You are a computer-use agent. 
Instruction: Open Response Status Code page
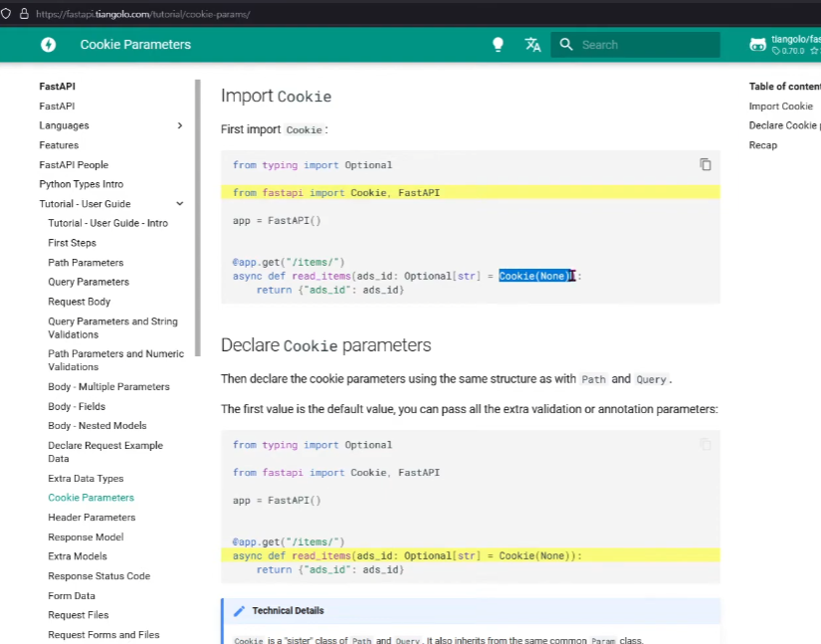(x=99, y=576)
